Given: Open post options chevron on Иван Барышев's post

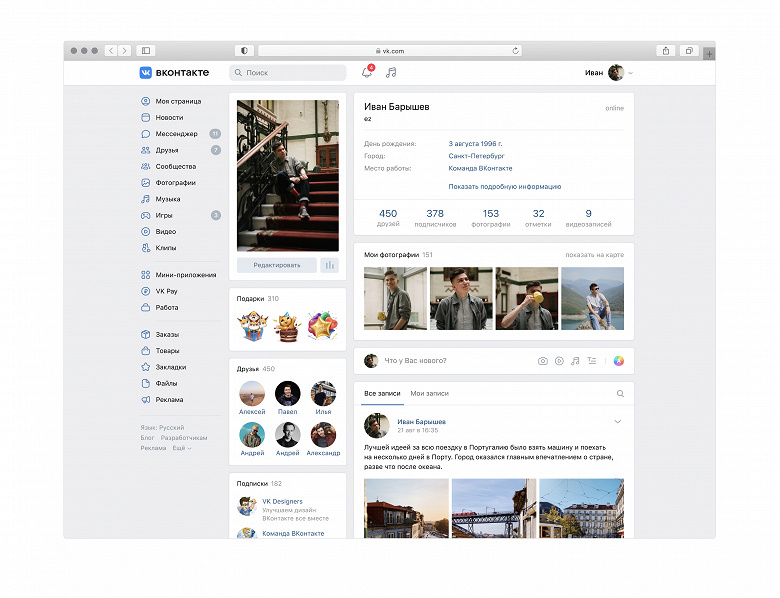Looking at the screenshot, I should coord(618,422).
